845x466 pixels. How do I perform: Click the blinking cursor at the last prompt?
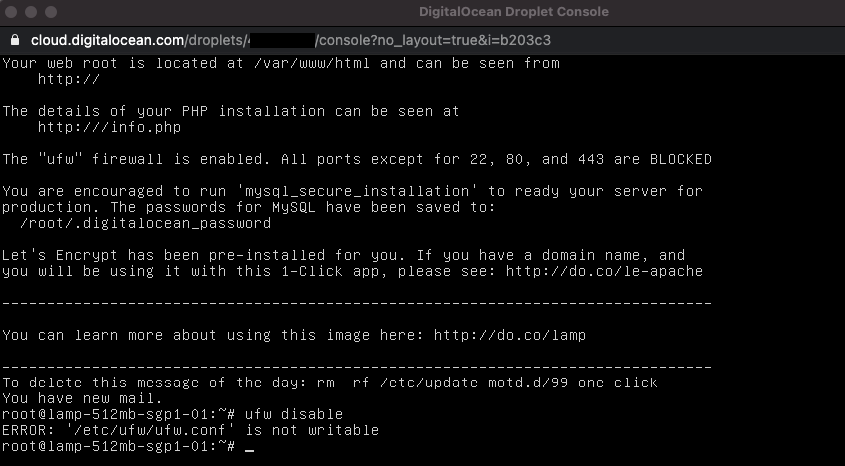click(249, 447)
